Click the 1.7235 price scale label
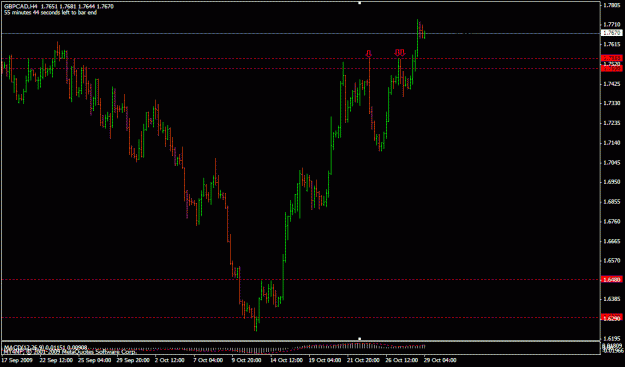Image resolution: width=625 pixels, height=367 pixels. pyautogui.click(x=613, y=123)
